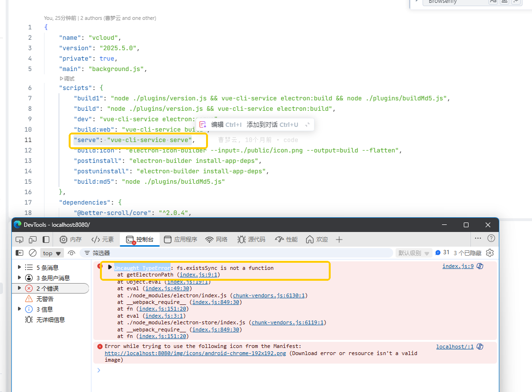Click the Edge icon in DevTools title bar
This screenshot has width=532, height=392.
coord(18,224)
